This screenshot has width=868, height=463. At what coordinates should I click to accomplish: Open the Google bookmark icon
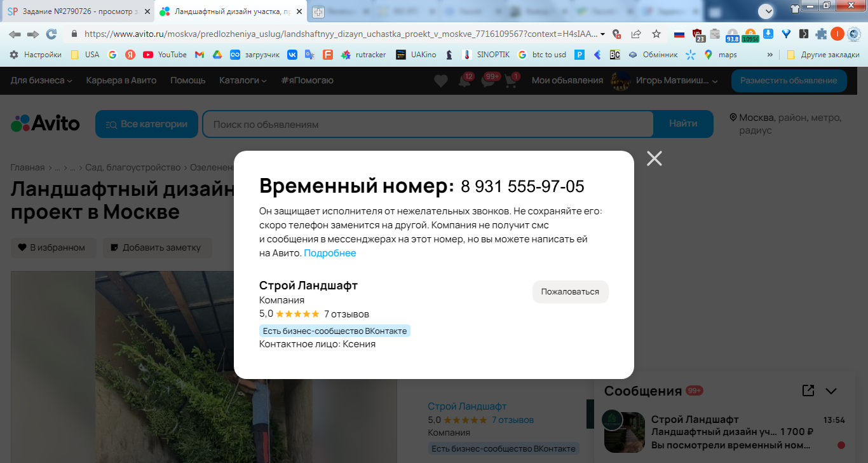112,55
